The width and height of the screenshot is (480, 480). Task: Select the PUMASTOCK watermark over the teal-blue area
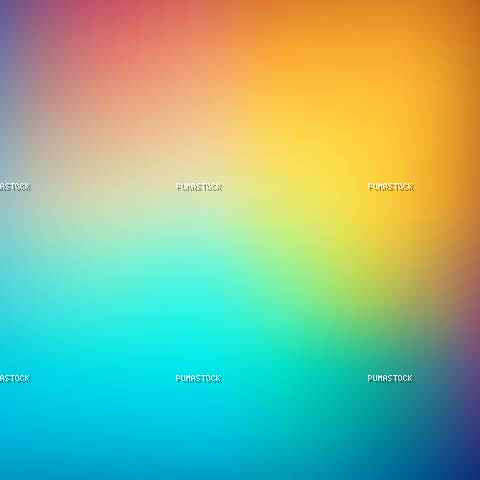click(390, 378)
